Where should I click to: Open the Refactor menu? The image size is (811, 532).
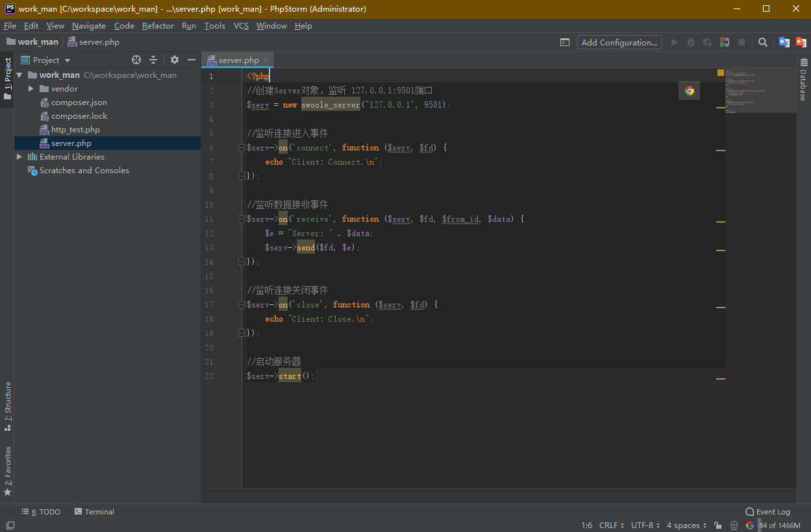point(158,26)
